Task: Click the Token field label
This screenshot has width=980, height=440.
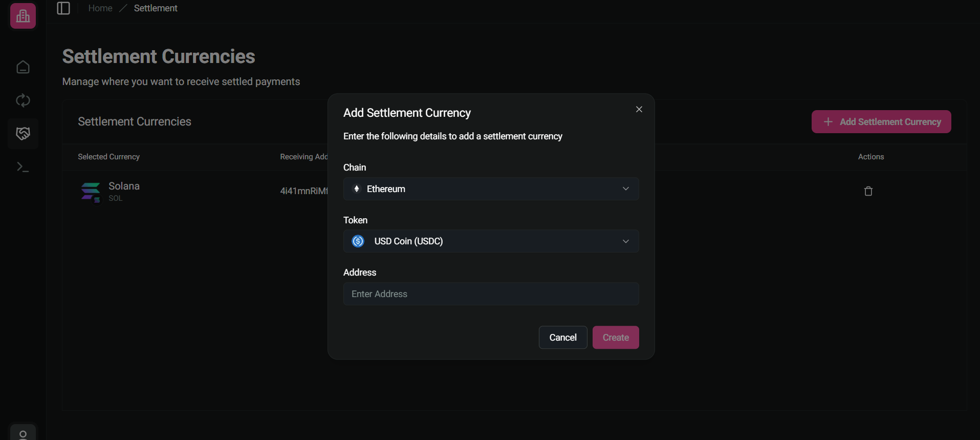Action: coord(355,220)
